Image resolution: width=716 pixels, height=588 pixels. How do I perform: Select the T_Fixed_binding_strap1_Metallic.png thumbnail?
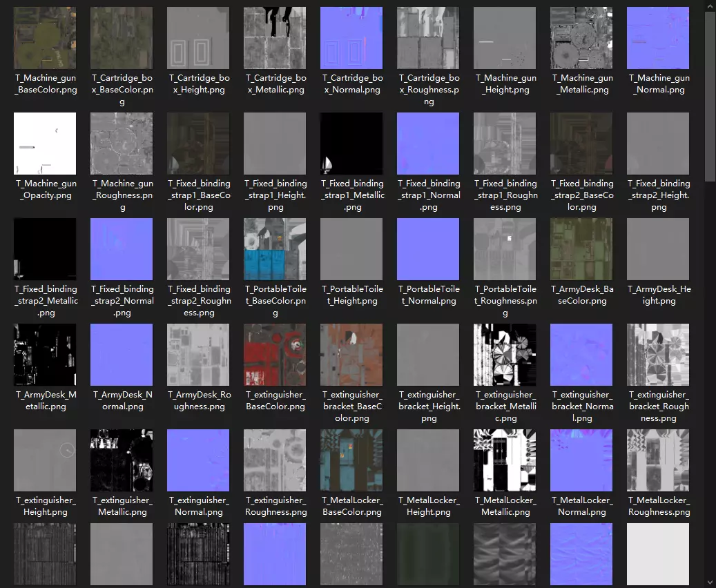coord(351,144)
